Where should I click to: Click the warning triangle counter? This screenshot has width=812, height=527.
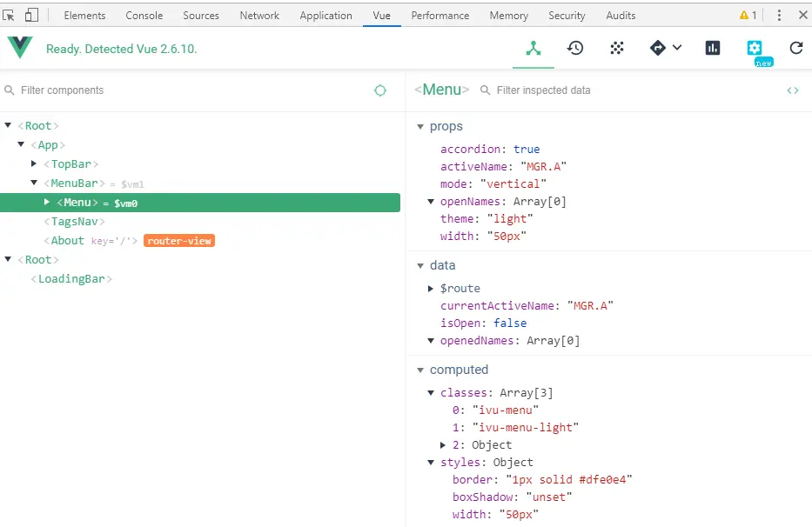tap(748, 15)
